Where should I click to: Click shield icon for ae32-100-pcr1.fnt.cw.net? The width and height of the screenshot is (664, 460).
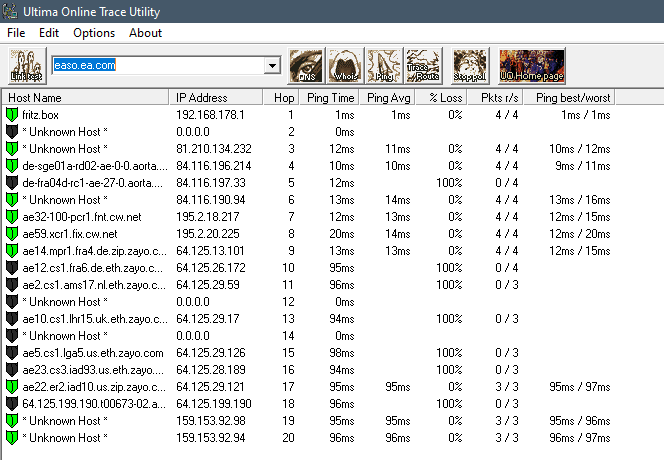pos(12,217)
